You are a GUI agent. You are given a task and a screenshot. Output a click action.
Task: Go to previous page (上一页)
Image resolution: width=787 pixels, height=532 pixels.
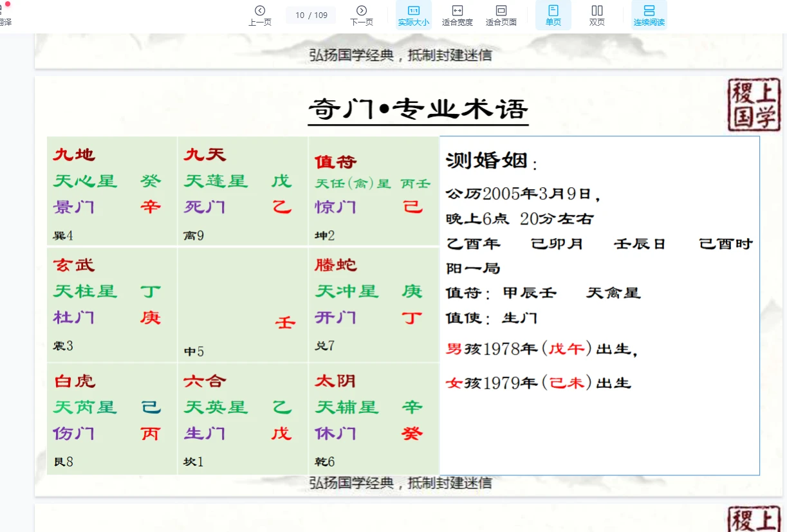260,15
